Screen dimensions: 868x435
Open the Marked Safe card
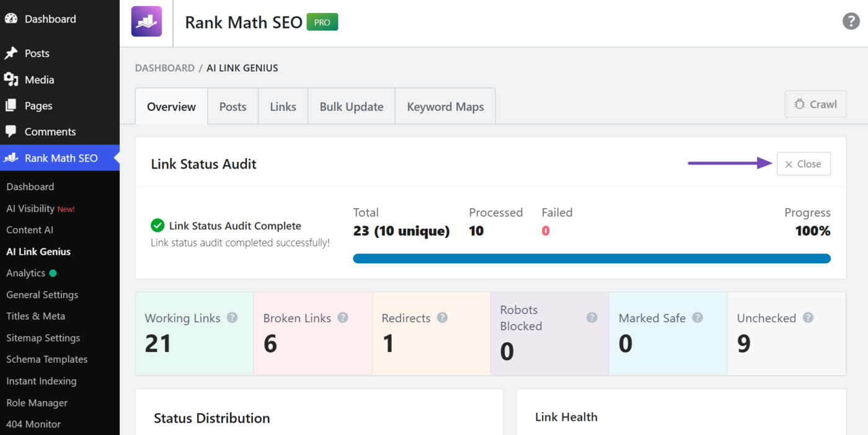(668, 334)
